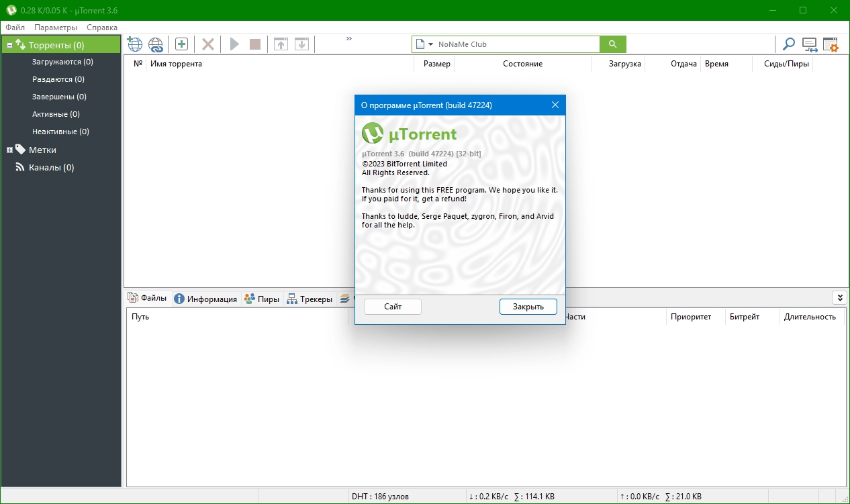Click the Remote access monitor icon
The width and height of the screenshot is (850, 504).
(x=810, y=45)
